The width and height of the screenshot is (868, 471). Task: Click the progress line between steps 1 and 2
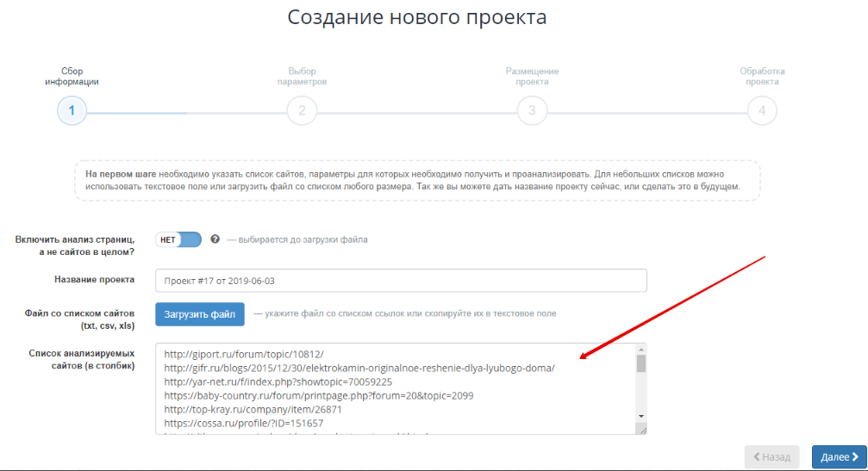[185, 112]
